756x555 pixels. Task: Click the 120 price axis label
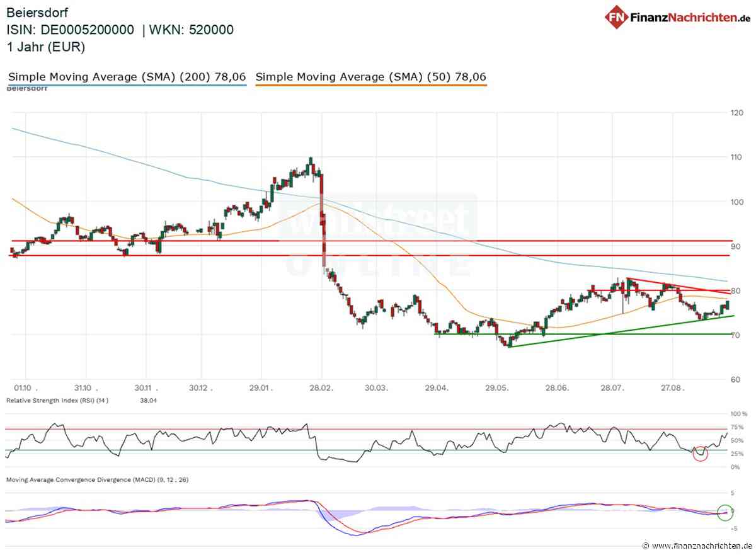(x=736, y=113)
